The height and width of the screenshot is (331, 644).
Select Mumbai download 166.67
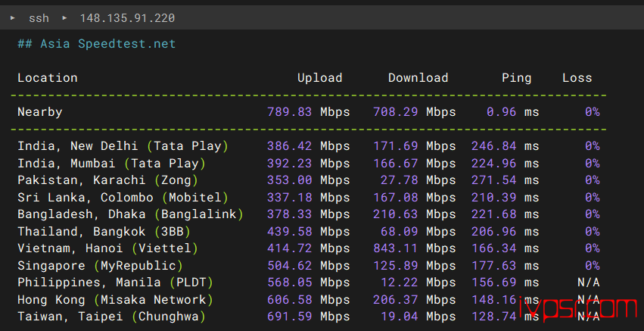[x=396, y=164]
